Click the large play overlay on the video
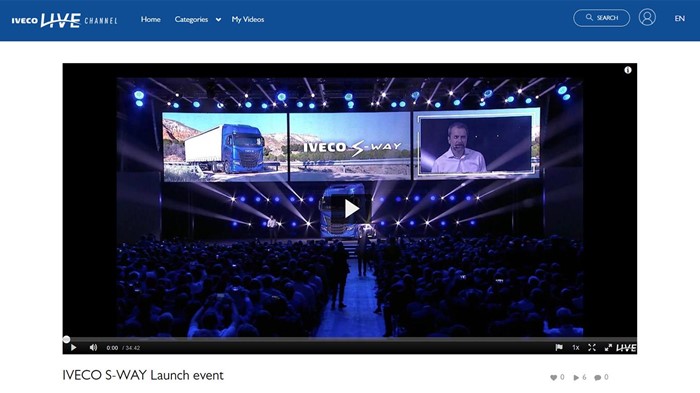Viewport: 700px width, 393px height. pyautogui.click(x=352, y=209)
